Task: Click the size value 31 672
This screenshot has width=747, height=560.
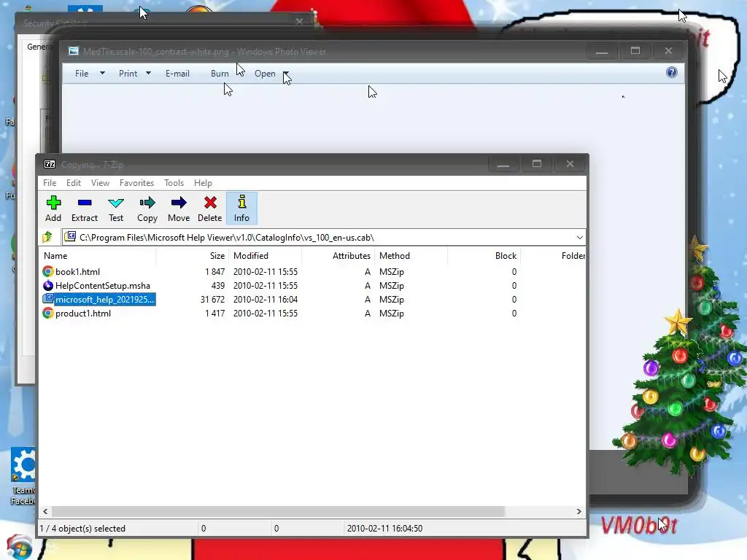Action: tap(212, 299)
